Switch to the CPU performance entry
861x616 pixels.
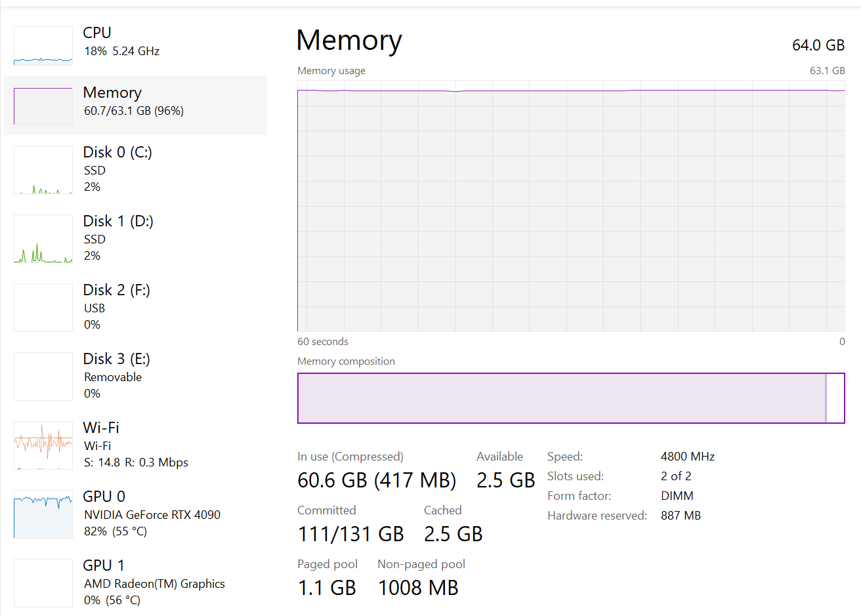(x=97, y=33)
